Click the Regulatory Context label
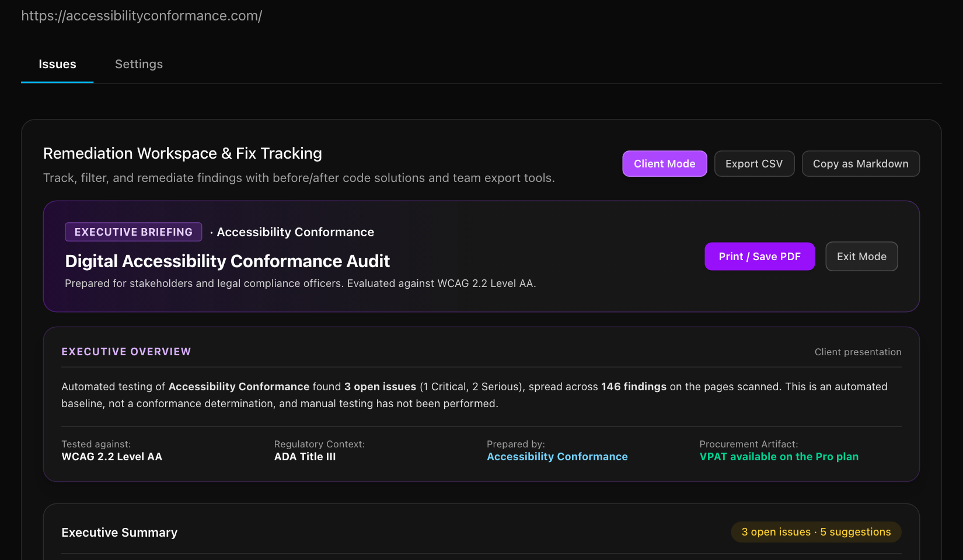Viewport: 963px width, 560px height. [320, 444]
